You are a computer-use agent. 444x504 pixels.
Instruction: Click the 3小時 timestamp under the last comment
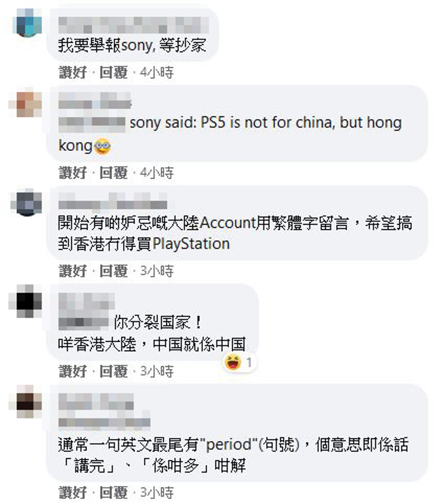157,493
